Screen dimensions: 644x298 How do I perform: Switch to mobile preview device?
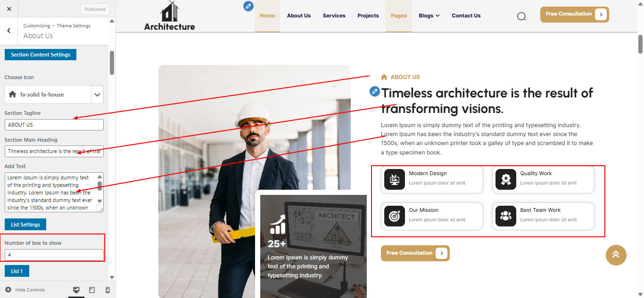point(107,290)
